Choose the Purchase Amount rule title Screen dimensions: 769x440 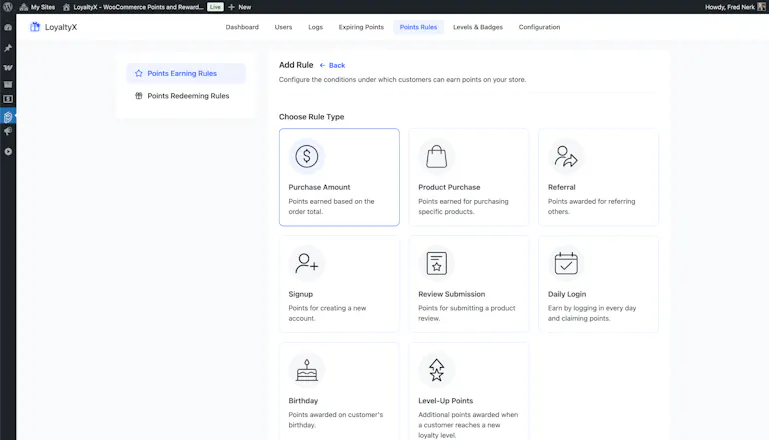tap(319, 187)
